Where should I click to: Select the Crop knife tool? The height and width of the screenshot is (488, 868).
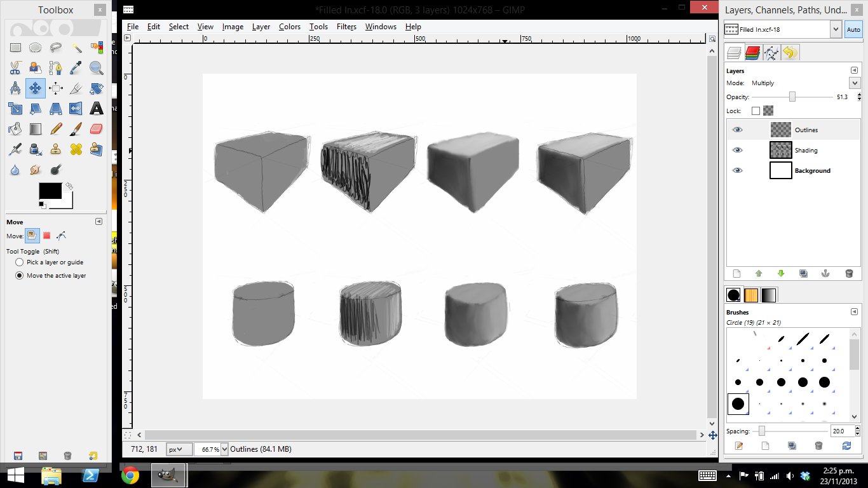76,88
